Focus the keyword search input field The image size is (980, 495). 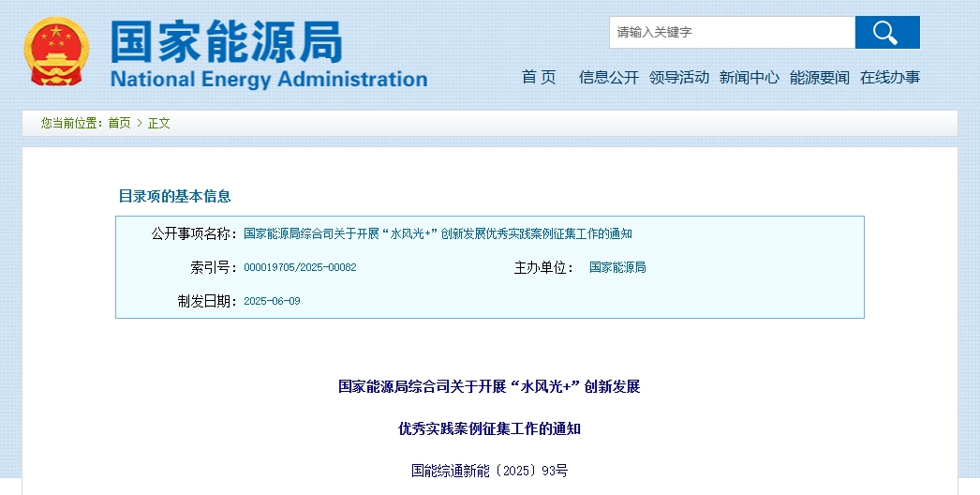click(x=732, y=33)
